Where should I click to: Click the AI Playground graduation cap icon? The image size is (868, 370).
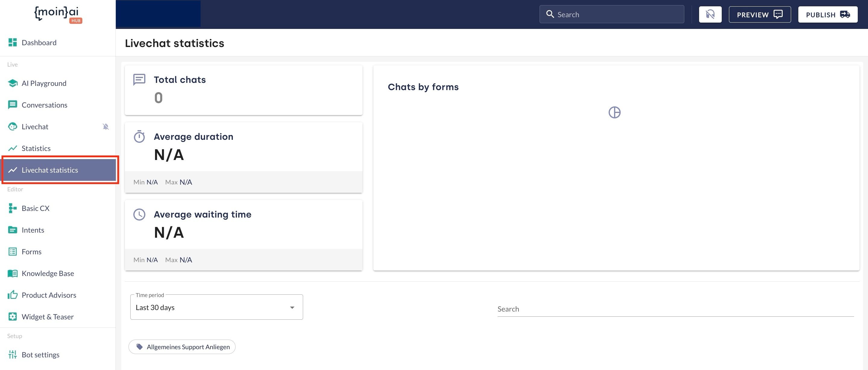(12, 83)
